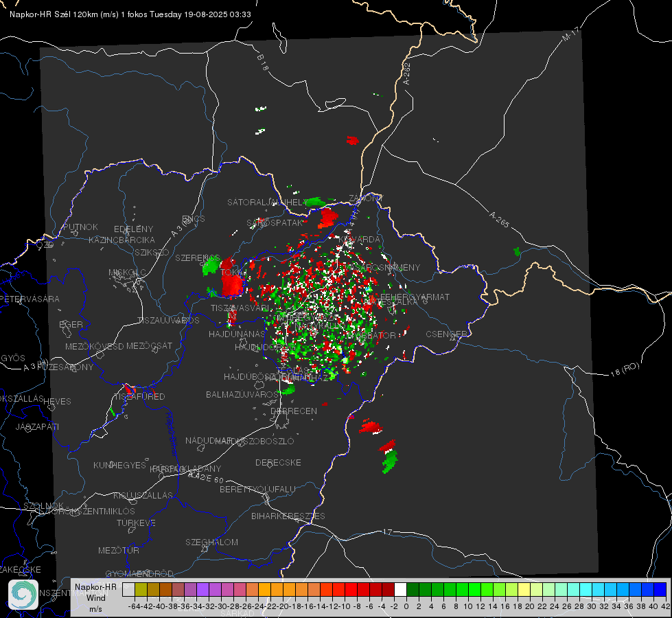Click the MEZŐKÖVESD label

coord(94,346)
